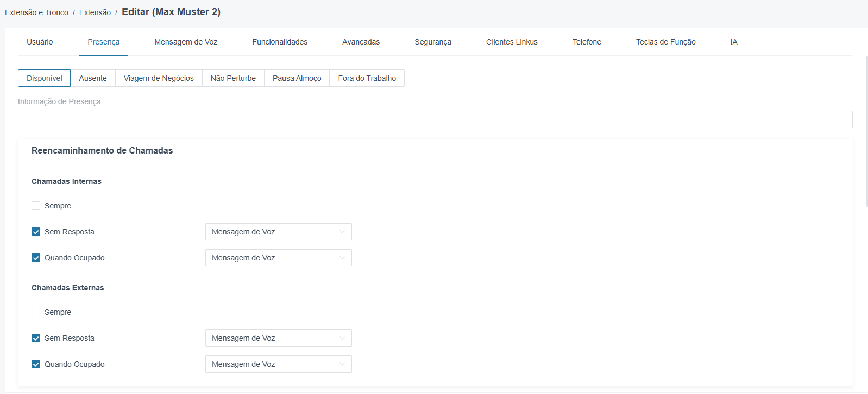Open the internal Sem Resposta destination dropdown

tap(279, 232)
